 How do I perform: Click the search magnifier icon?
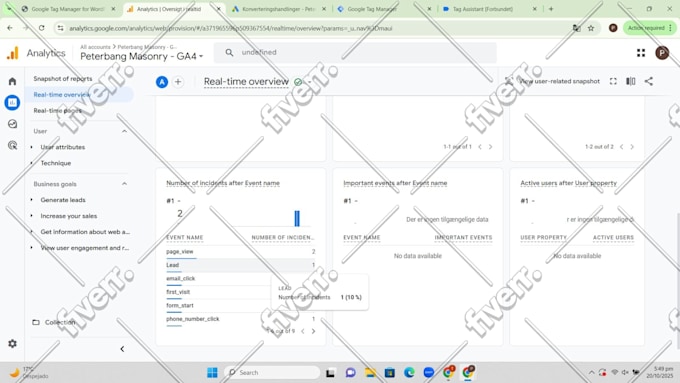click(x=229, y=52)
